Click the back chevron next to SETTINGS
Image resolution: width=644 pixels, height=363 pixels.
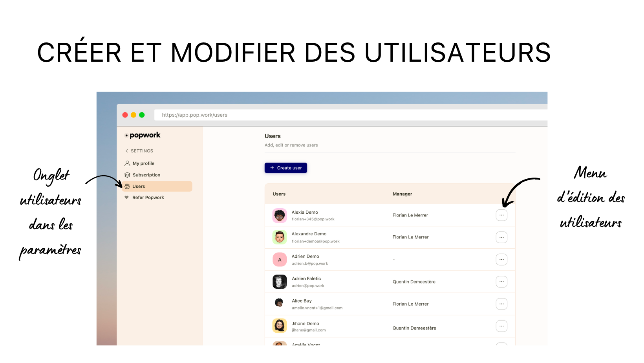126,150
